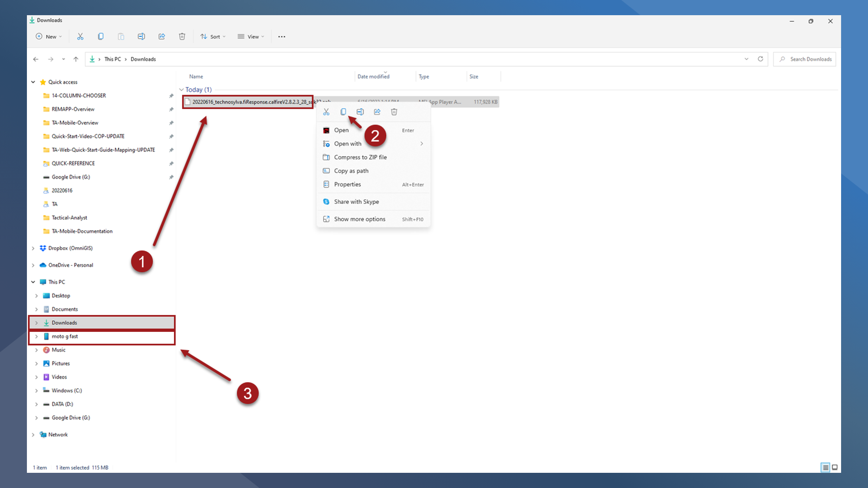
Task: Click the Refresh icon in the address bar
Action: [x=760, y=59]
